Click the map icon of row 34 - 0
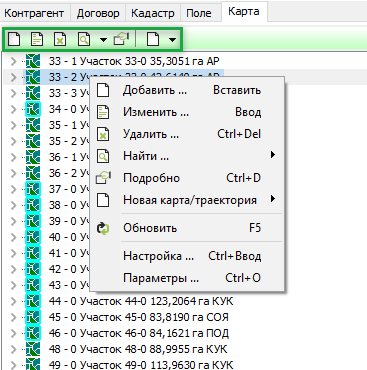 click(x=33, y=109)
